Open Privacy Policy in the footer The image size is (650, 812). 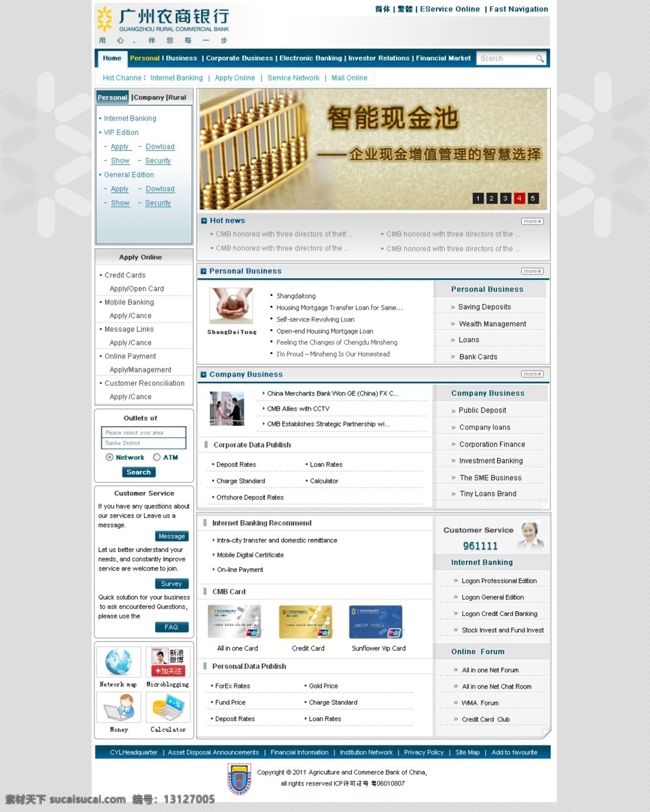point(424,752)
